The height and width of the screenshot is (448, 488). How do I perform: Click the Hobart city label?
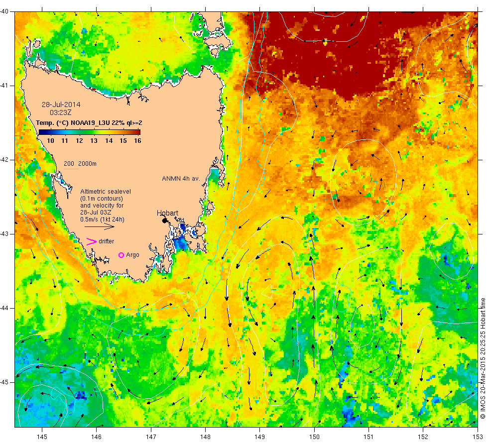[x=167, y=213]
